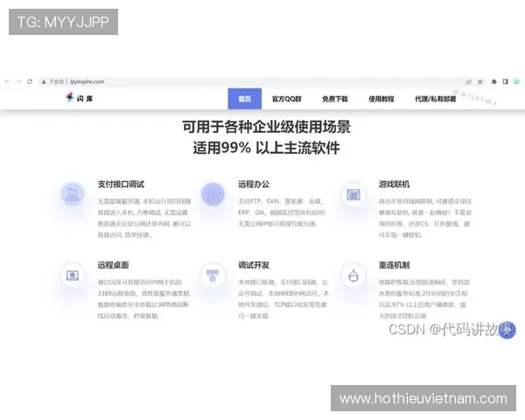Open the 使用教程 menu item
Viewport: 525px width, 420px height.
(x=381, y=99)
